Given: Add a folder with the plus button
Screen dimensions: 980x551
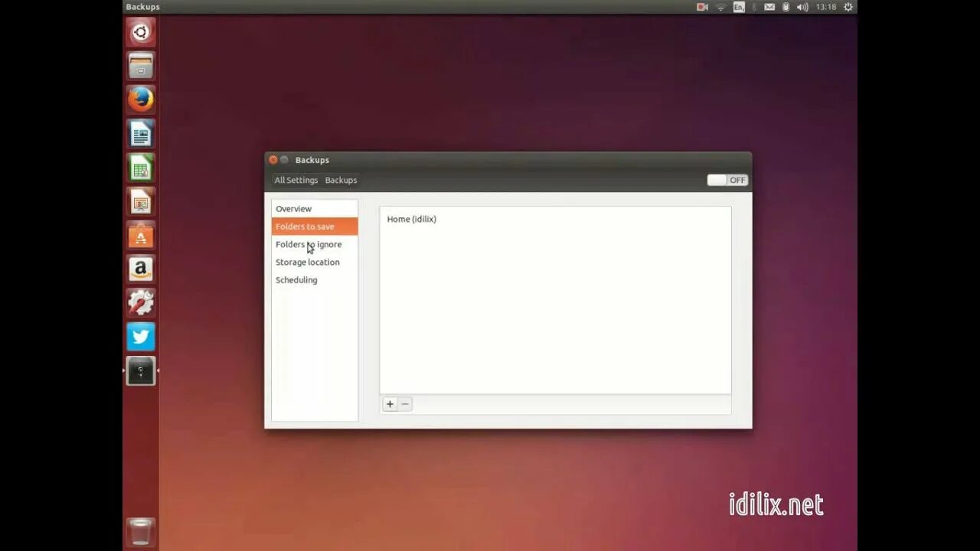Looking at the screenshot, I should click(390, 404).
